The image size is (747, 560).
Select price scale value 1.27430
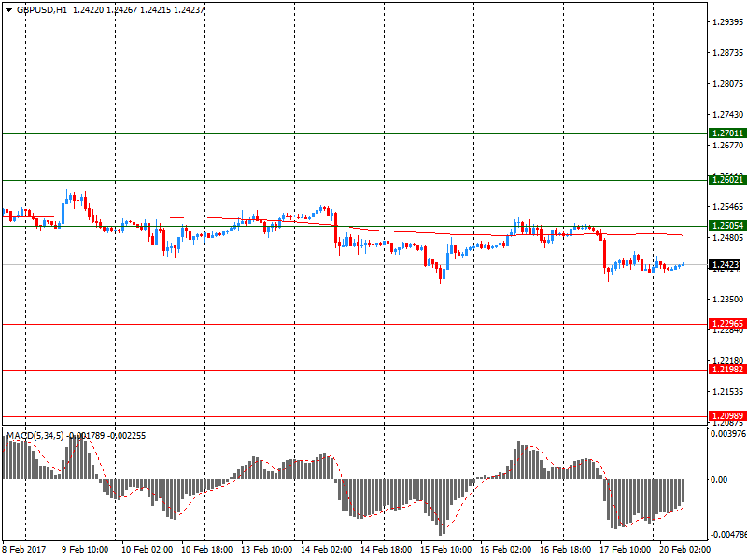728,114
